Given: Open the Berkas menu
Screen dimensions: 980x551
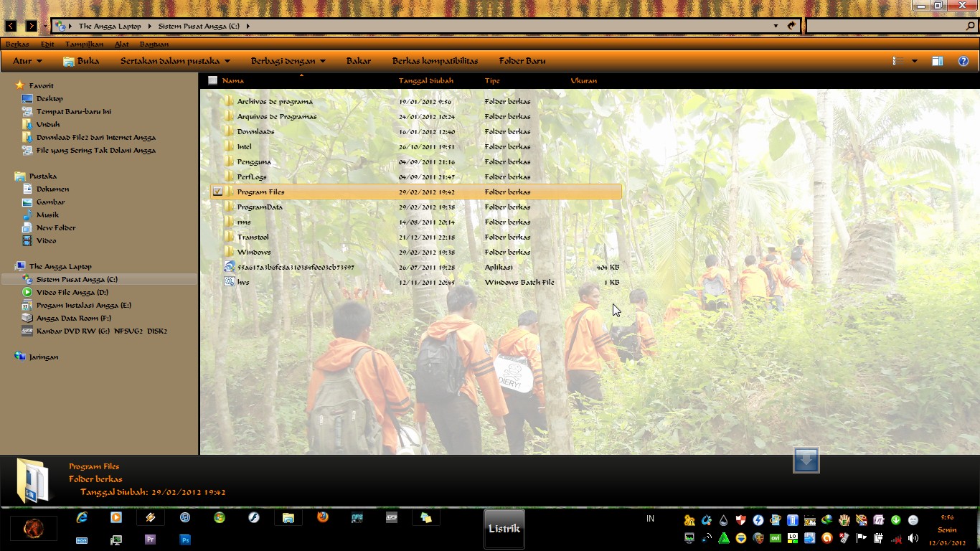Looking at the screenshot, I should [x=17, y=44].
